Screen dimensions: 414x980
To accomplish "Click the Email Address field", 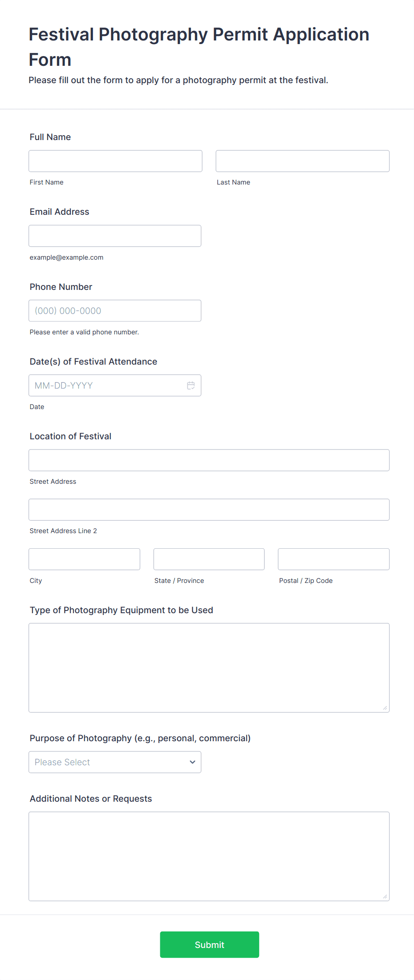I will pos(115,236).
